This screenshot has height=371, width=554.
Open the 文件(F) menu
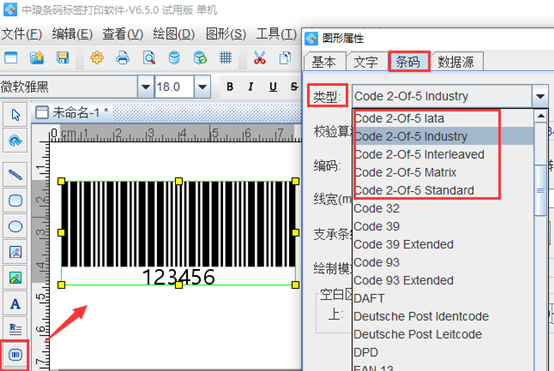(x=22, y=34)
